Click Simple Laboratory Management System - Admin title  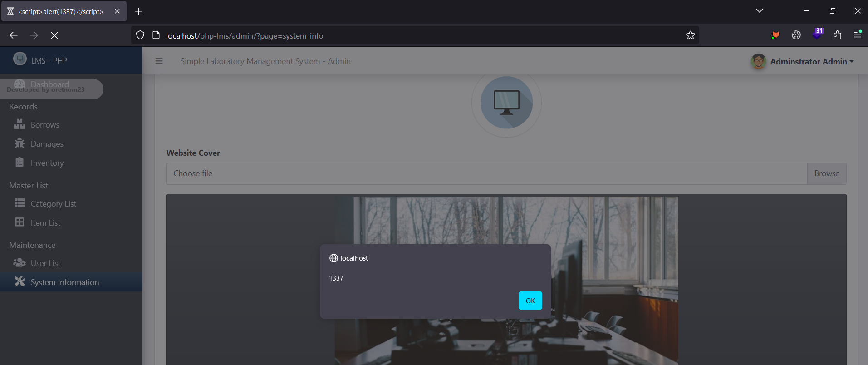(x=265, y=61)
